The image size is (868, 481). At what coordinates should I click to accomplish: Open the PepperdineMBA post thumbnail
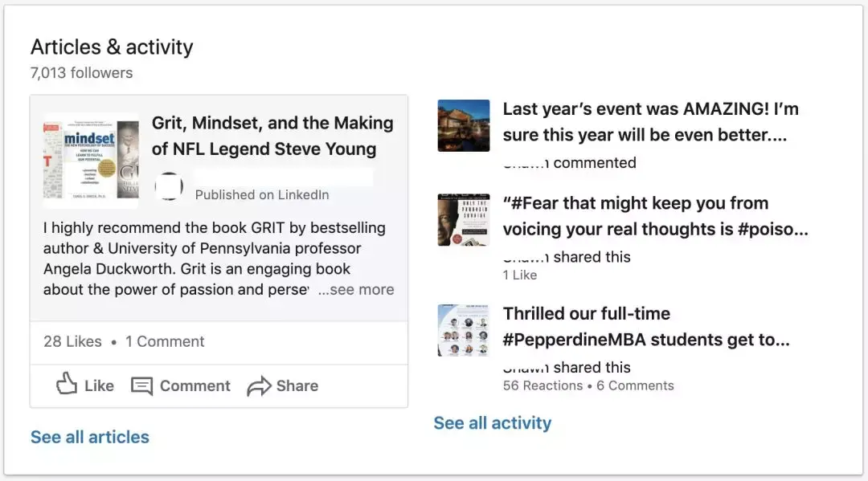coord(464,330)
